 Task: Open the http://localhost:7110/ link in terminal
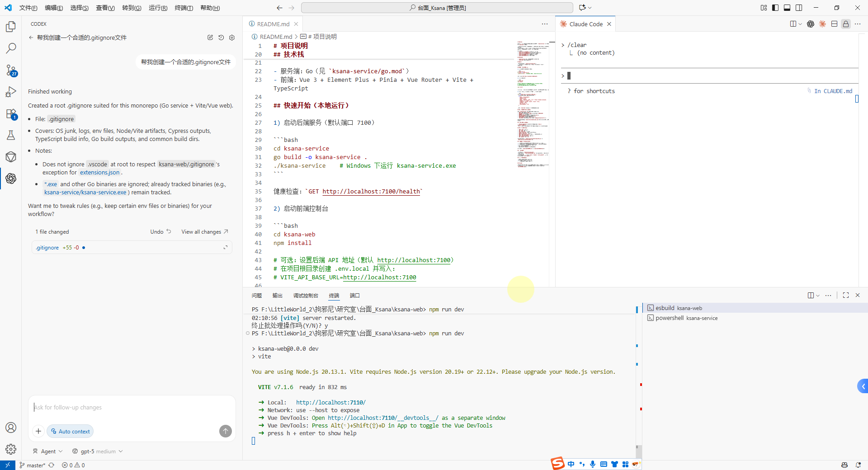coord(331,402)
